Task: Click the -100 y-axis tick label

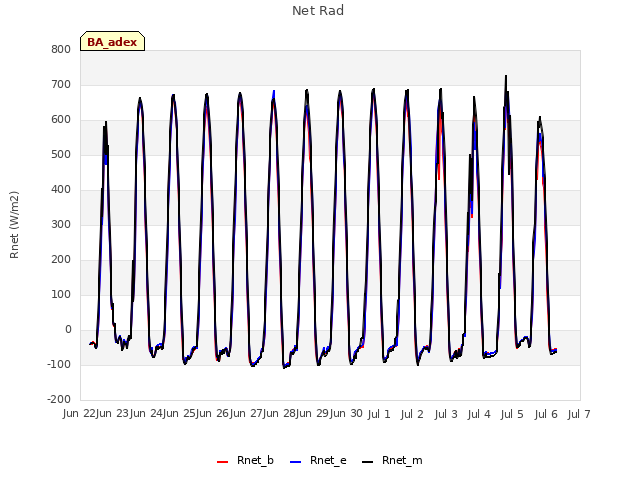Action: [59, 364]
